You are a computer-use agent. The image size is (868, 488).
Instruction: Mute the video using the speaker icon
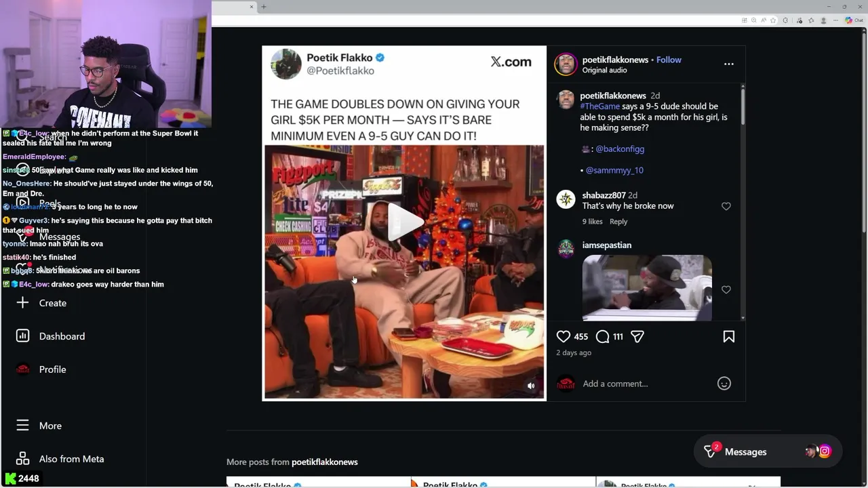531,386
